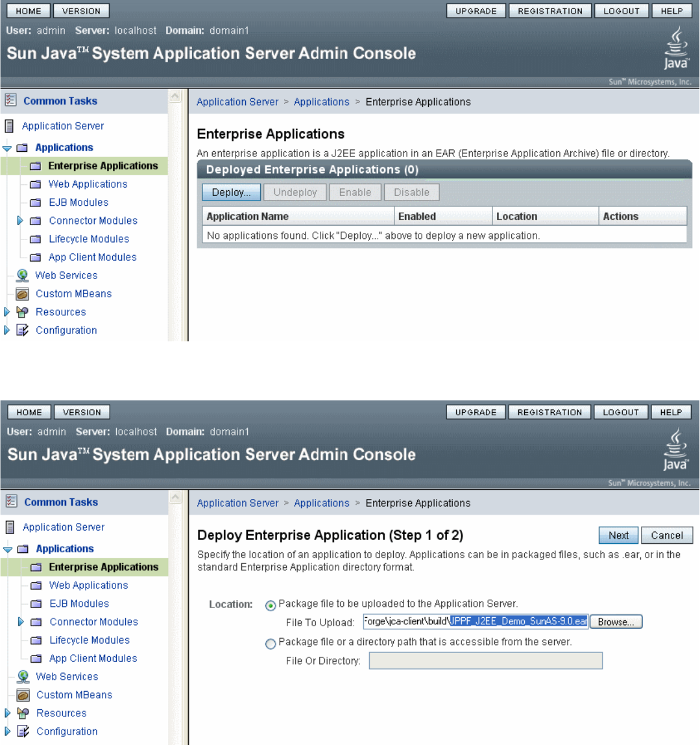Open Common Tasks link in top console

pos(60,101)
